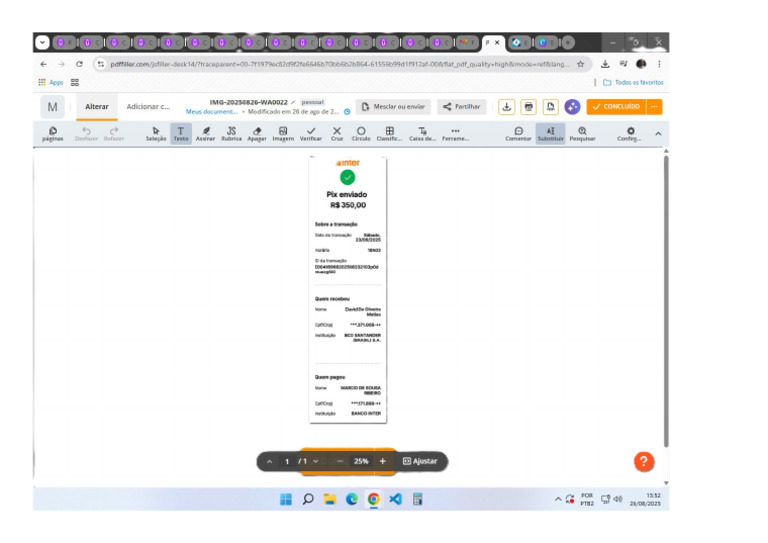Select the Classific... tool

point(389,134)
